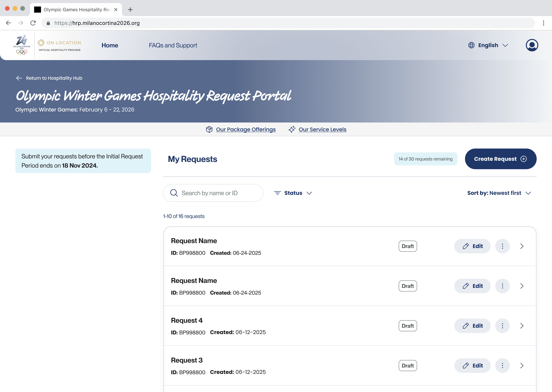The width and height of the screenshot is (552, 392).
Task: Click the filter icon beside Status
Action: click(x=277, y=193)
